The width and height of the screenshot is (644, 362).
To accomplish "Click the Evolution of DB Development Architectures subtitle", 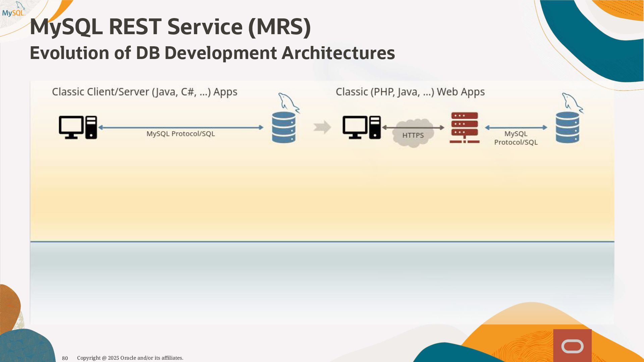I will click(x=212, y=53).
